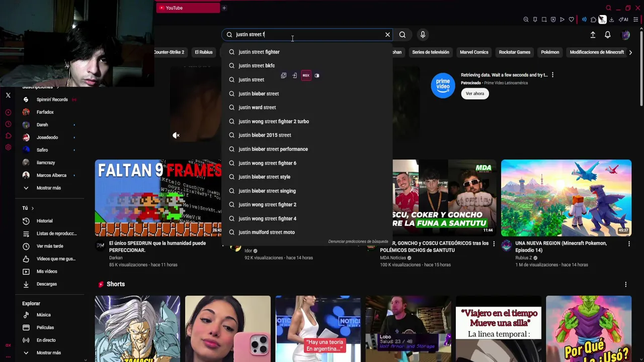Viewport: 644px width, 362px height.
Task: Select suggestion 'justin wong street fighter 6'
Action: (306, 163)
